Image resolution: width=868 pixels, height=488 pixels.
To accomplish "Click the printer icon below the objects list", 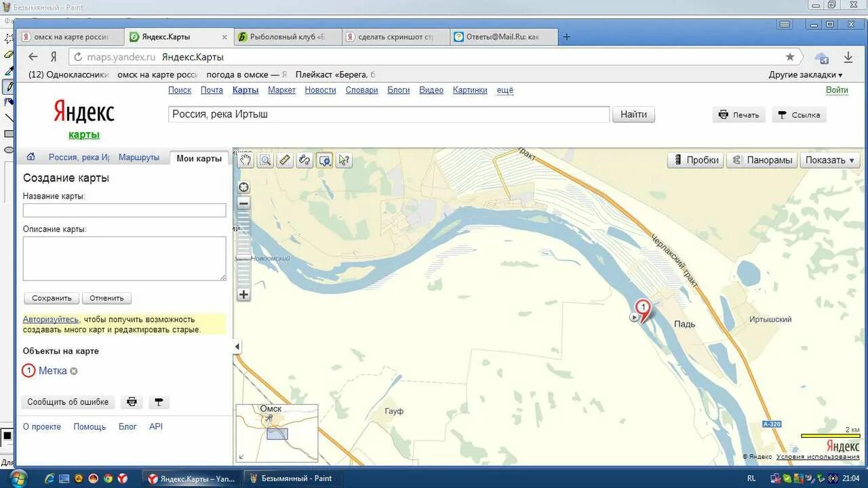I will click(x=132, y=402).
